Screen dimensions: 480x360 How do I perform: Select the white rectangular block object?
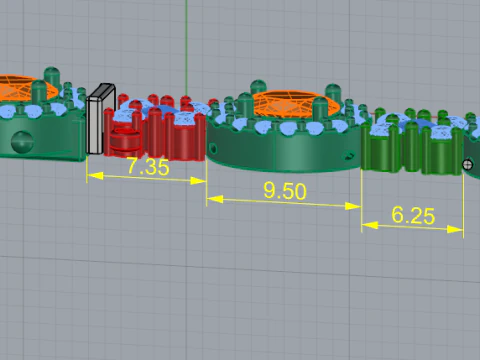point(101,119)
